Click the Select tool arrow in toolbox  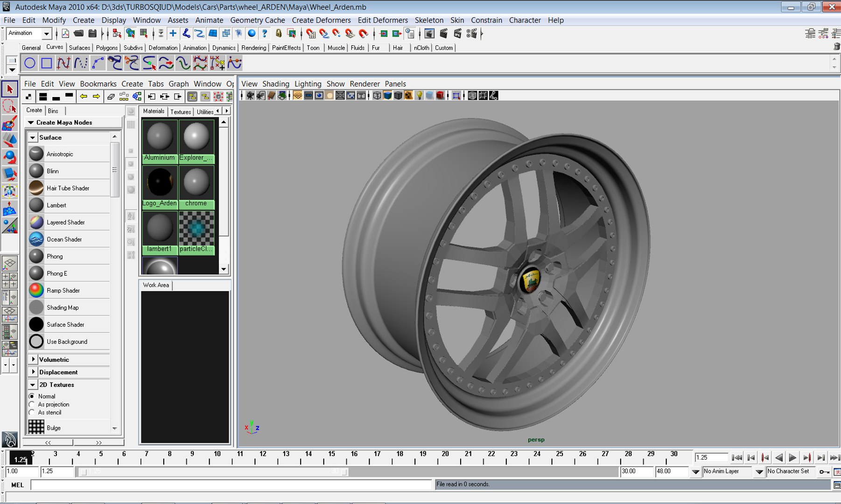click(x=10, y=89)
